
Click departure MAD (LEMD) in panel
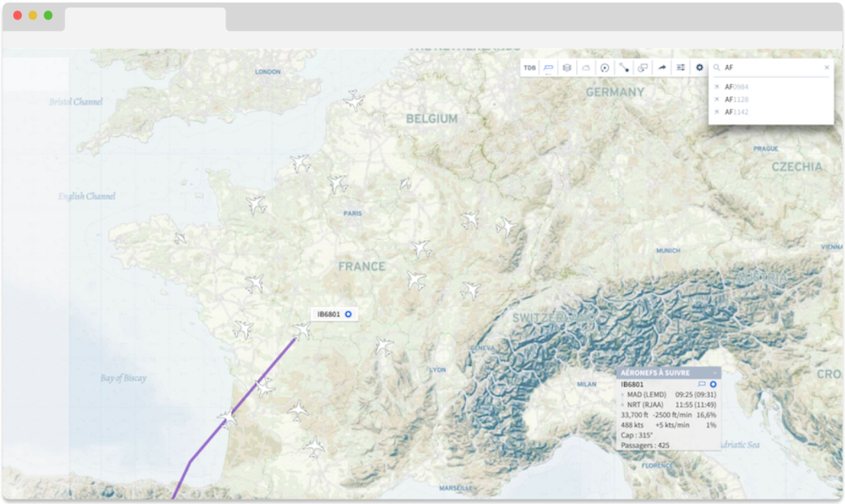point(647,395)
